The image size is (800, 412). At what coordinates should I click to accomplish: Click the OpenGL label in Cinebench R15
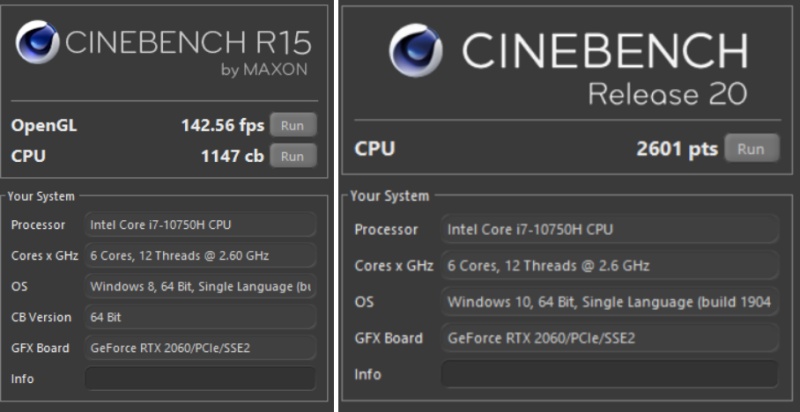click(44, 126)
